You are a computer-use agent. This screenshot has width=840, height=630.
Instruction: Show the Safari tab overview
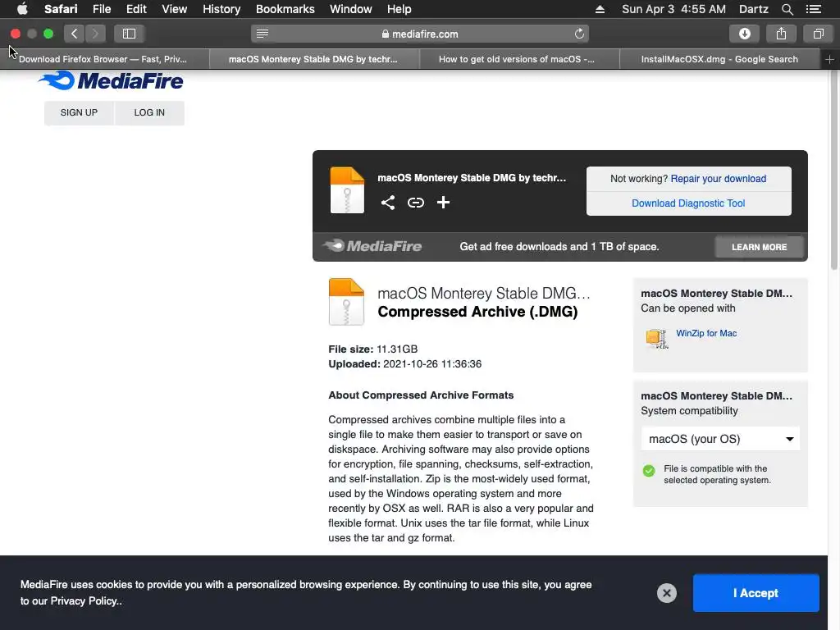click(818, 34)
